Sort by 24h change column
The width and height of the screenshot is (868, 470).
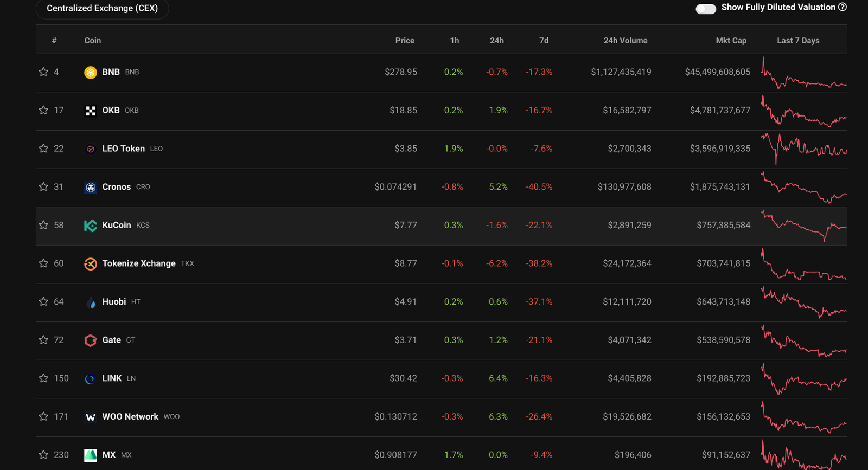pyautogui.click(x=497, y=41)
